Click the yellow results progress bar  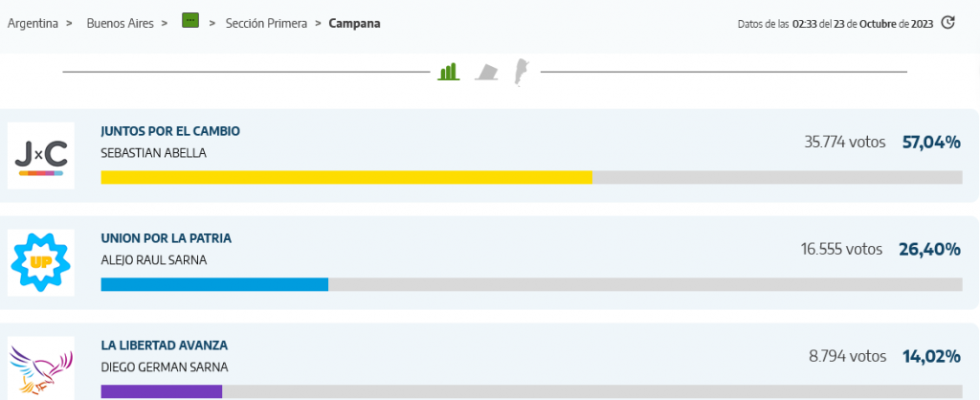(x=346, y=177)
